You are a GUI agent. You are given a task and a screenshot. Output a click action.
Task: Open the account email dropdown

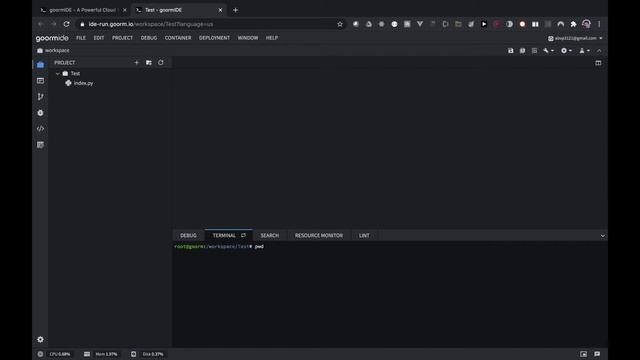pos(575,38)
